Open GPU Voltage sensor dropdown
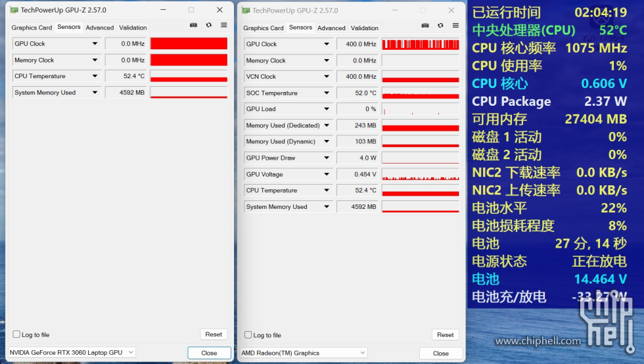 coord(327,174)
